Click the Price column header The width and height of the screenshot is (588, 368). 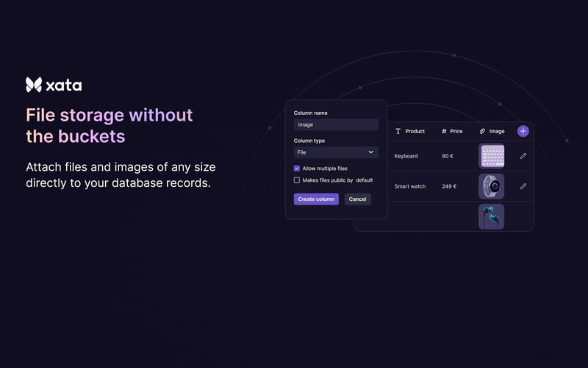pos(456,131)
